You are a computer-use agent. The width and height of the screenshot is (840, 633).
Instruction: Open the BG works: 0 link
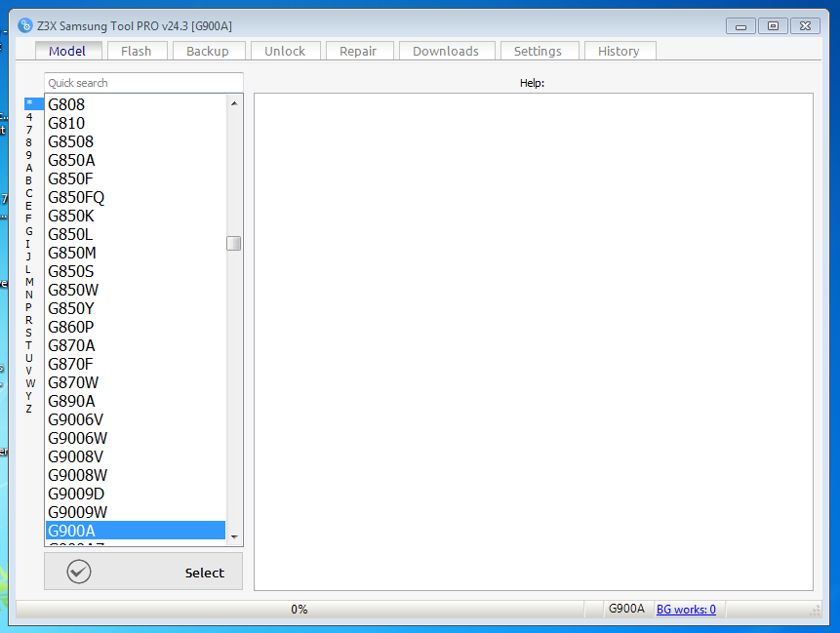[686, 609]
